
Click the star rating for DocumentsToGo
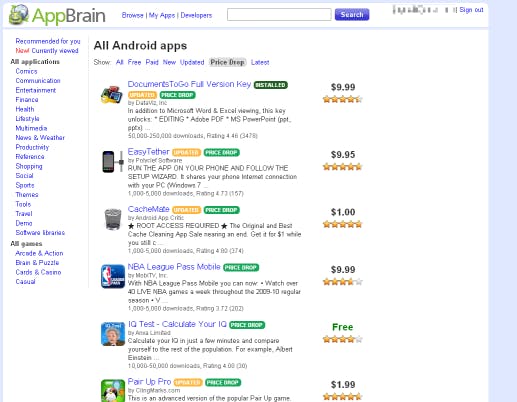click(342, 99)
